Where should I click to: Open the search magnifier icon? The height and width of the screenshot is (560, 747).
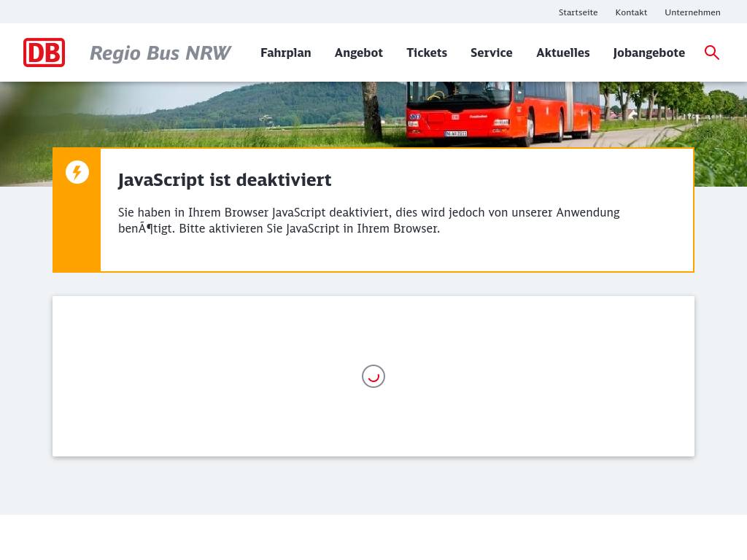coord(712,52)
